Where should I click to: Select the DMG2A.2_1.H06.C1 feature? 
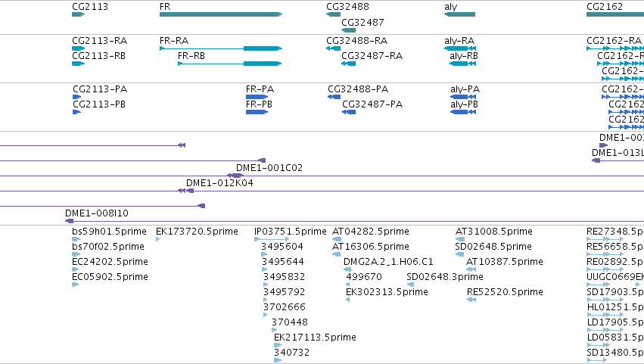point(347,269)
